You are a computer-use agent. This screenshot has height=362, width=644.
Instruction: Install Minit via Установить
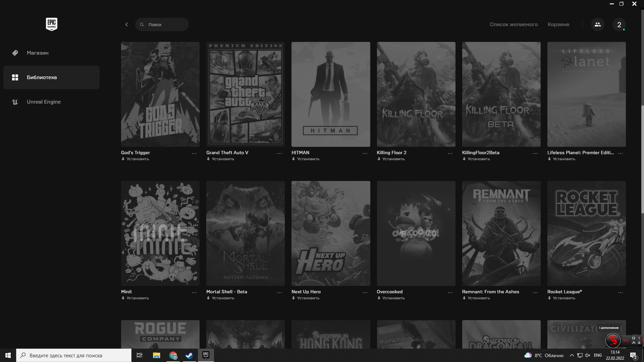135,298
